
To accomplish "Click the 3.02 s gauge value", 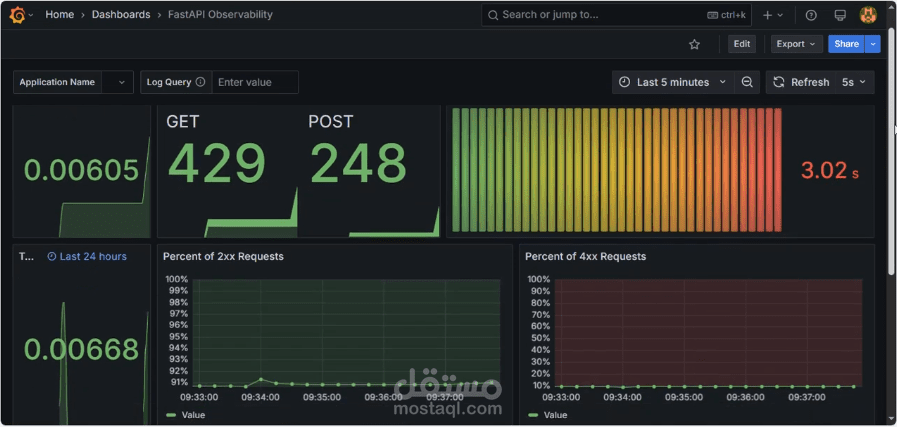I will click(829, 171).
